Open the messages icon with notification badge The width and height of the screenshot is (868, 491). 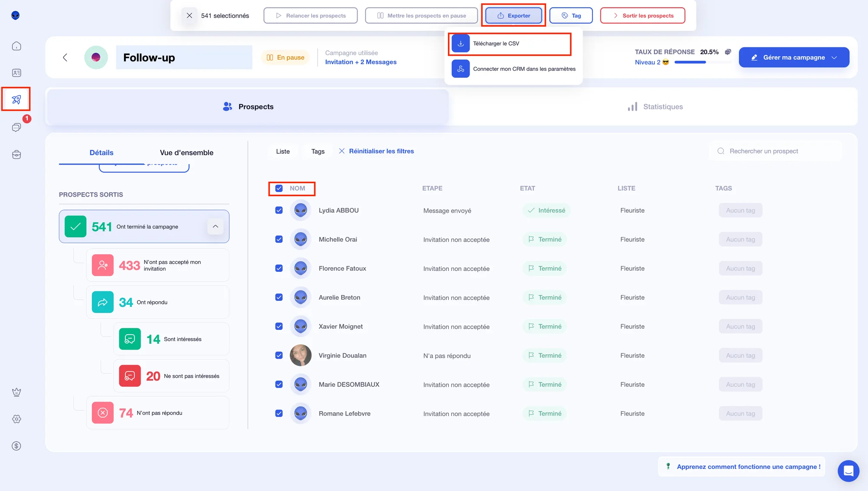pyautogui.click(x=16, y=127)
